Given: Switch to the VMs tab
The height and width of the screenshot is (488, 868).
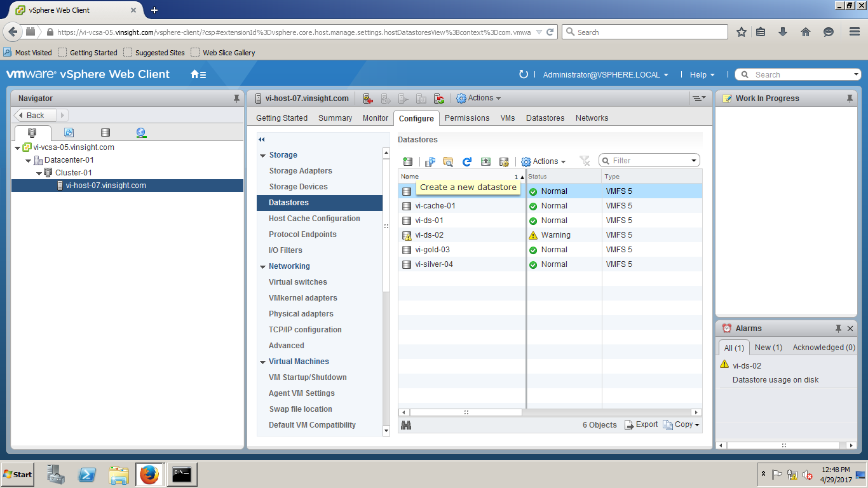Looking at the screenshot, I should click(x=508, y=118).
